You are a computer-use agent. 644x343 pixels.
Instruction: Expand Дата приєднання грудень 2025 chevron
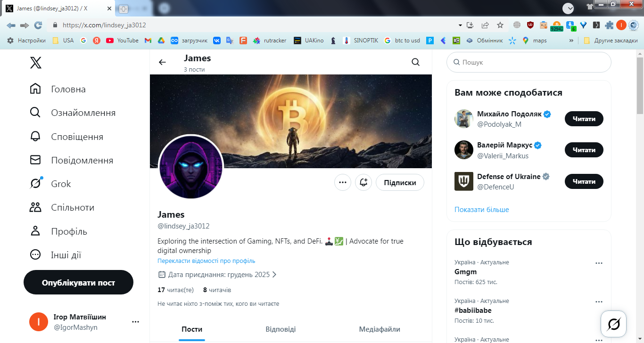274,274
